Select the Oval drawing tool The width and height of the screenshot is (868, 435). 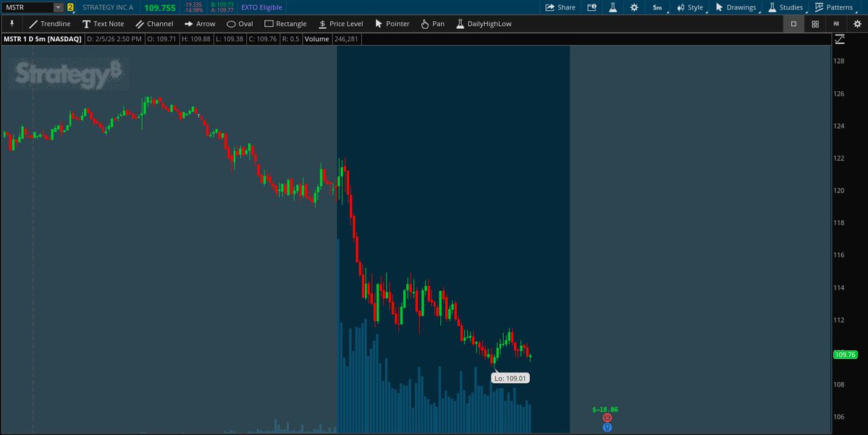pyautogui.click(x=240, y=23)
